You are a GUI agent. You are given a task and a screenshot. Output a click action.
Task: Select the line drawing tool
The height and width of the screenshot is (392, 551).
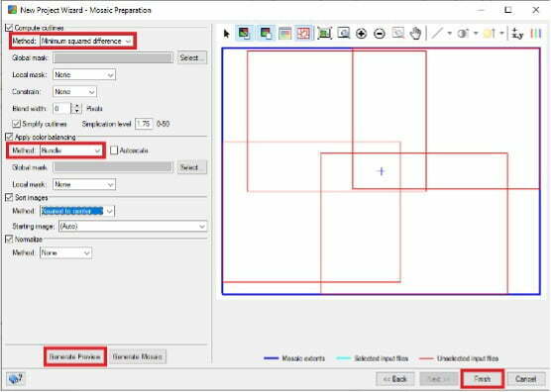point(437,34)
